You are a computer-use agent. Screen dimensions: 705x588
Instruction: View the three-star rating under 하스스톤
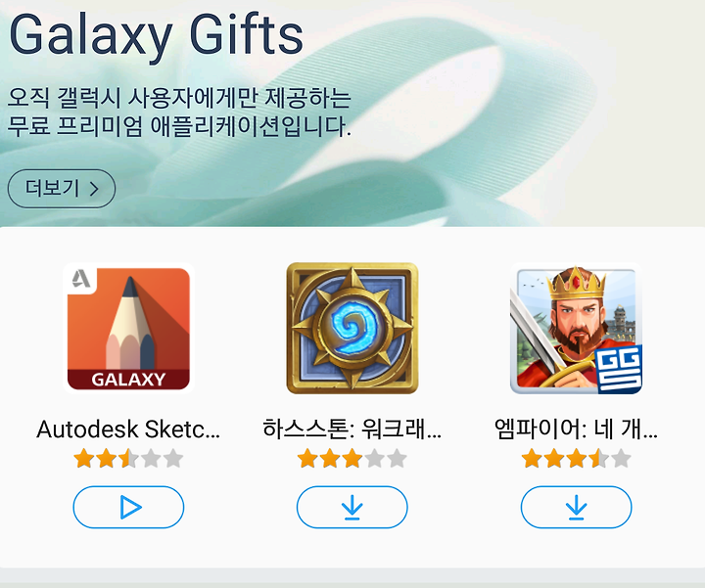pyautogui.click(x=352, y=459)
